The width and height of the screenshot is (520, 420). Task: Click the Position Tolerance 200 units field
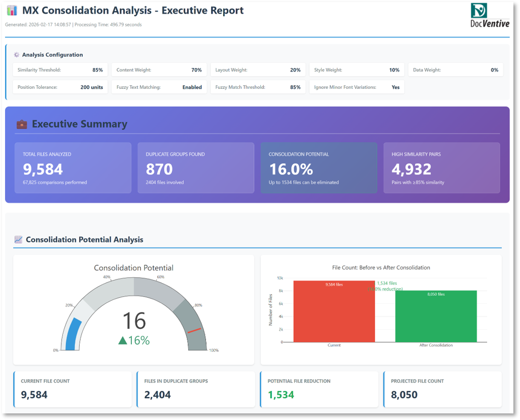[60, 87]
